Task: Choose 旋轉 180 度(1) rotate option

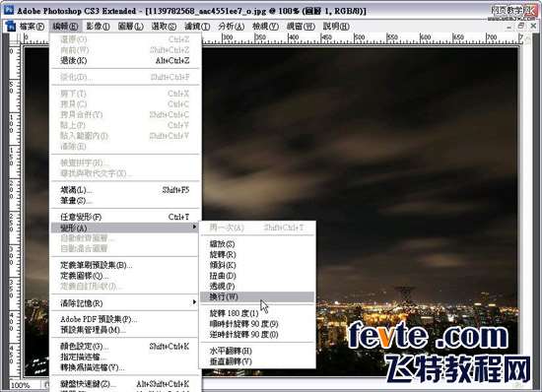Action: pyautogui.click(x=257, y=313)
